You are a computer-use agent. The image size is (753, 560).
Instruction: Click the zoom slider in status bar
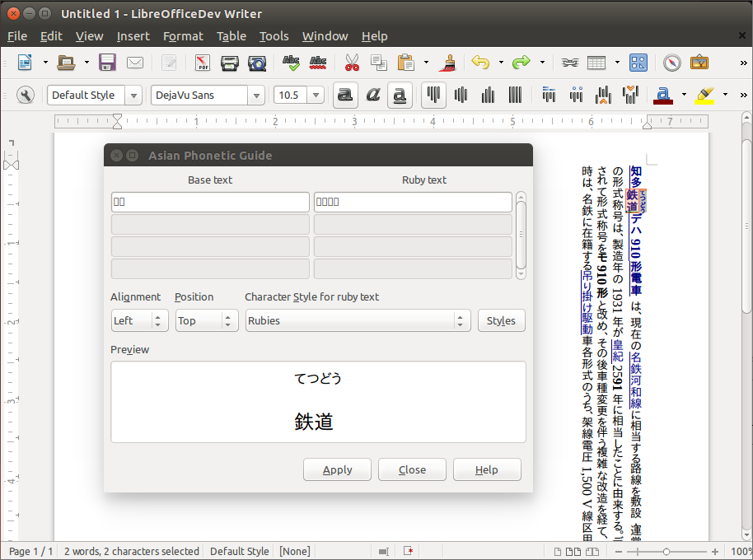(x=666, y=551)
